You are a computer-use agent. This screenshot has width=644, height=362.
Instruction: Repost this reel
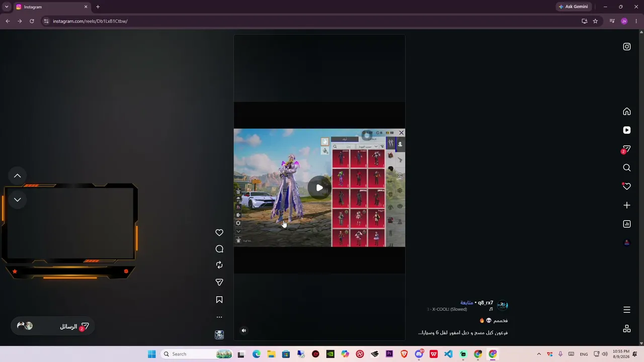click(219, 265)
